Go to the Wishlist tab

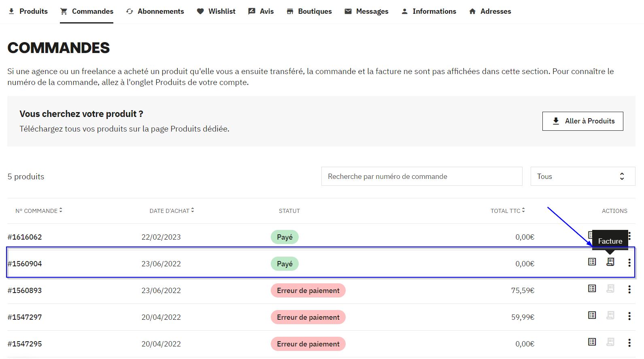[x=216, y=11]
